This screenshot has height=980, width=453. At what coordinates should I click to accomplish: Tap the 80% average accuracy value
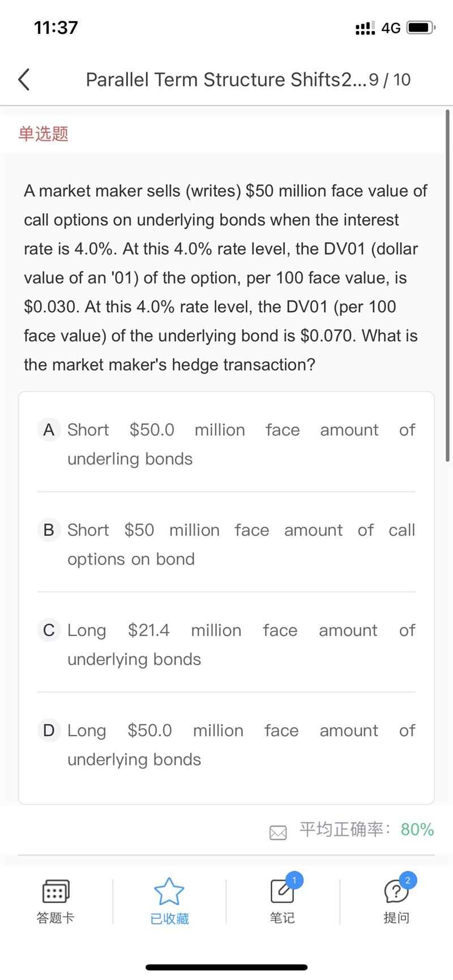tap(417, 829)
